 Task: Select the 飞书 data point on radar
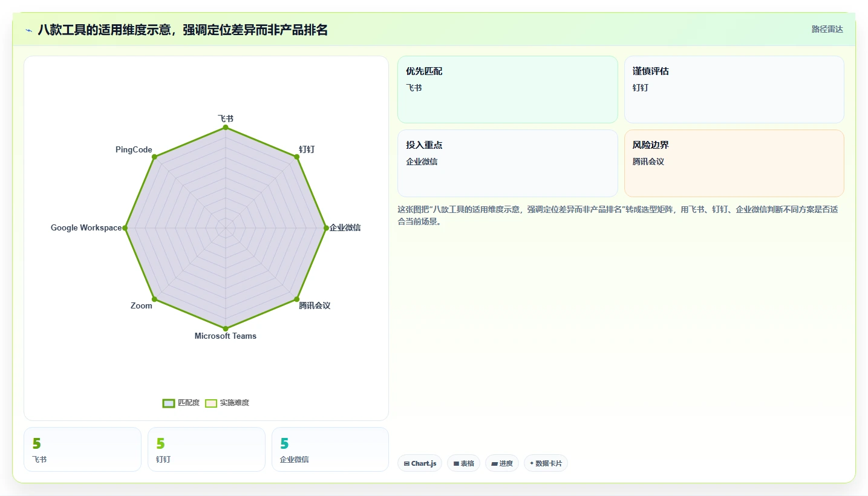click(226, 128)
